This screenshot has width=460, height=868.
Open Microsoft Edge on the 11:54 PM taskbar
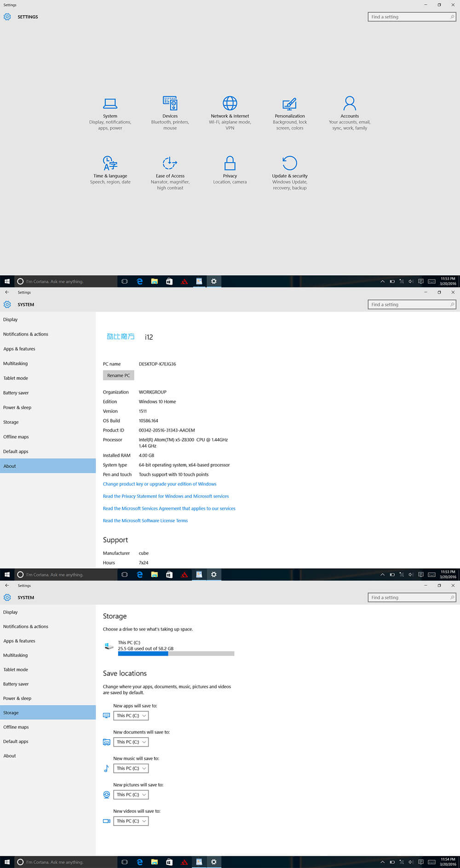click(139, 862)
